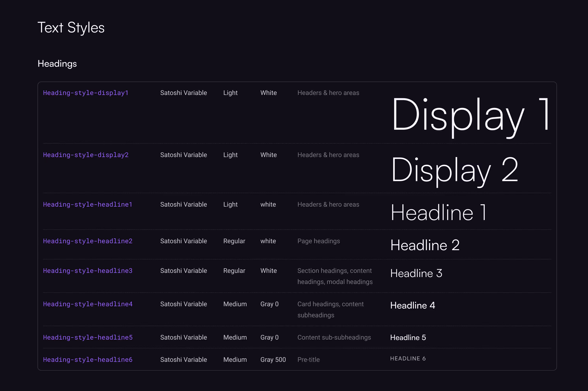
Task: Select the Display 2 preview text
Action: click(x=454, y=171)
